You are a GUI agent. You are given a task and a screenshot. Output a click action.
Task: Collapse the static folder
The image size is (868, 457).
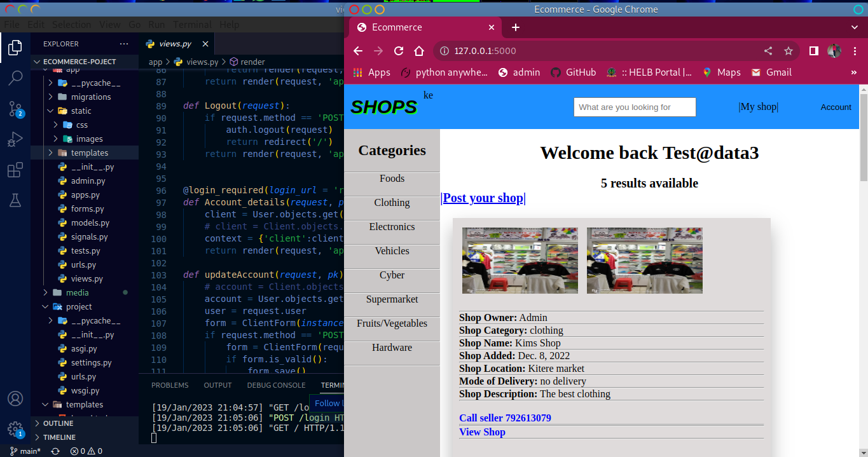tap(81, 111)
